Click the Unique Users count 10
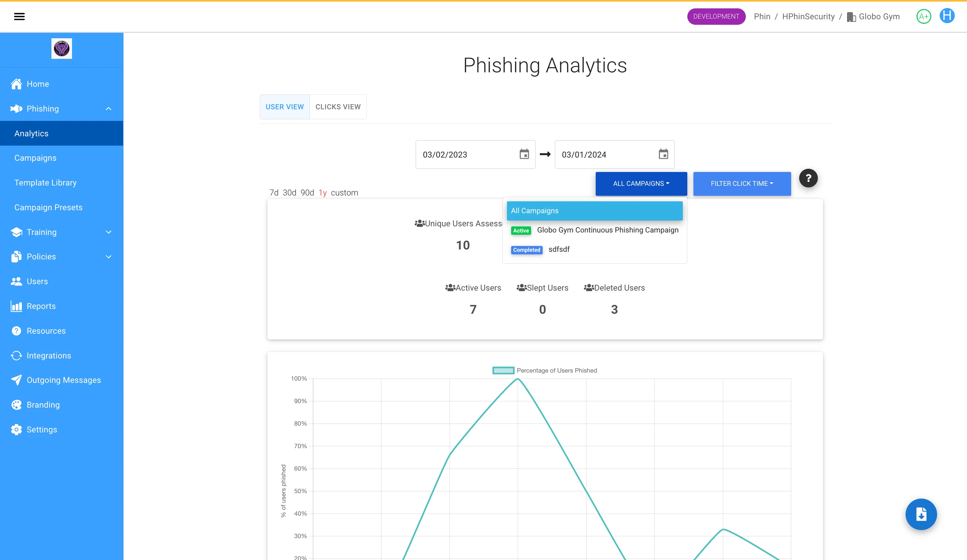 click(x=463, y=245)
